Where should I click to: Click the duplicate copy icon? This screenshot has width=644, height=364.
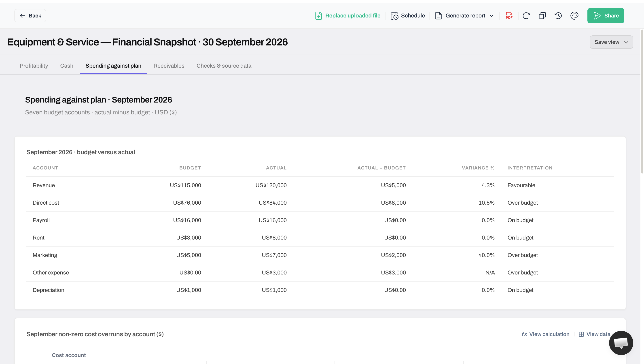pos(542,15)
